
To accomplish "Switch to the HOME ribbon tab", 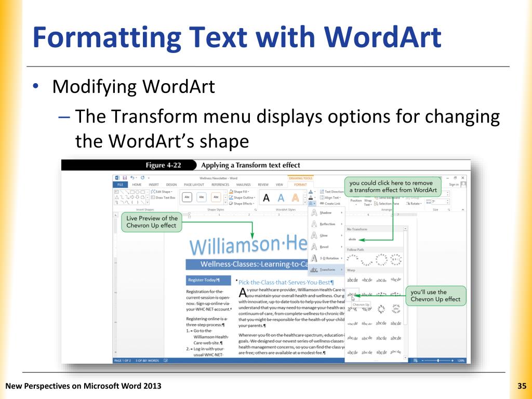I will click(x=137, y=184).
